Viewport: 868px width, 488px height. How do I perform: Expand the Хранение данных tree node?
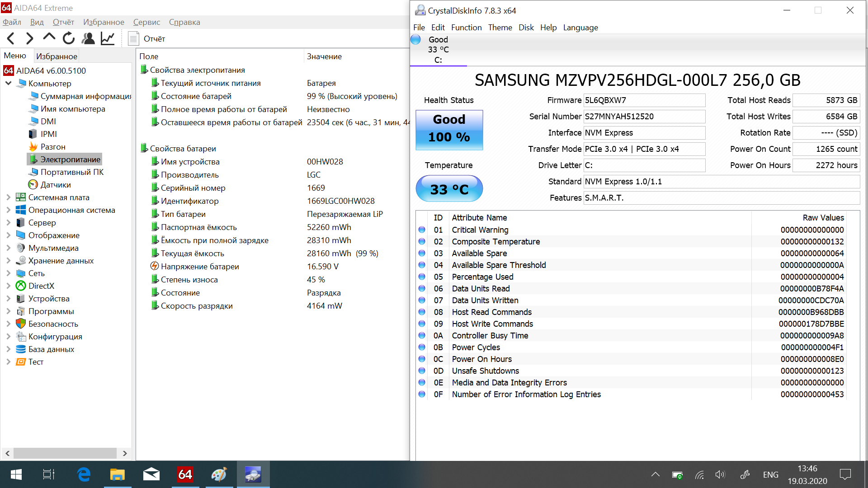8,260
